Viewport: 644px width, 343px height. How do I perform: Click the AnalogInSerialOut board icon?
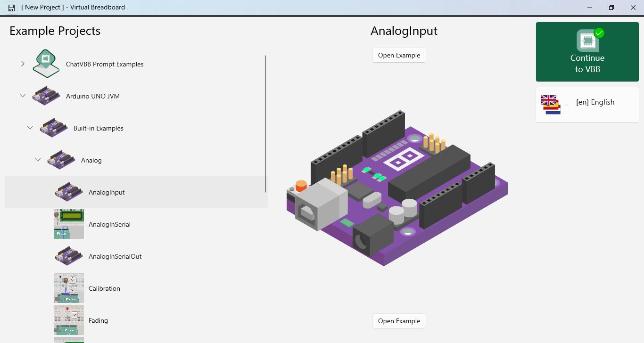(69, 256)
